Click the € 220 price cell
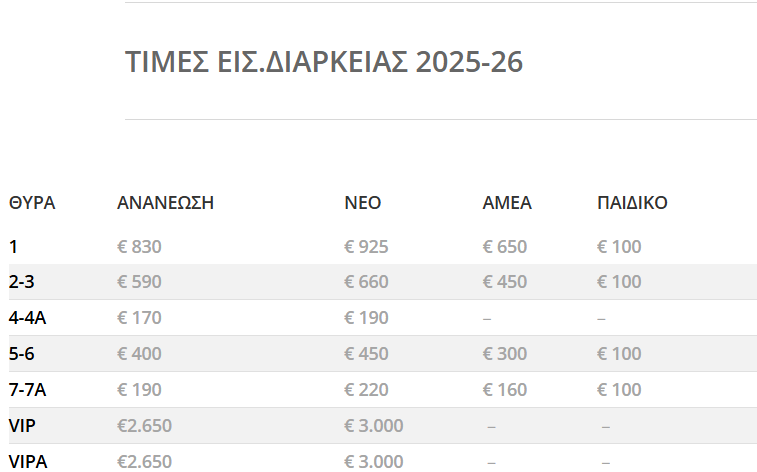This screenshot has height=472, width=757. pyautogui.click(x=366, y=390)
